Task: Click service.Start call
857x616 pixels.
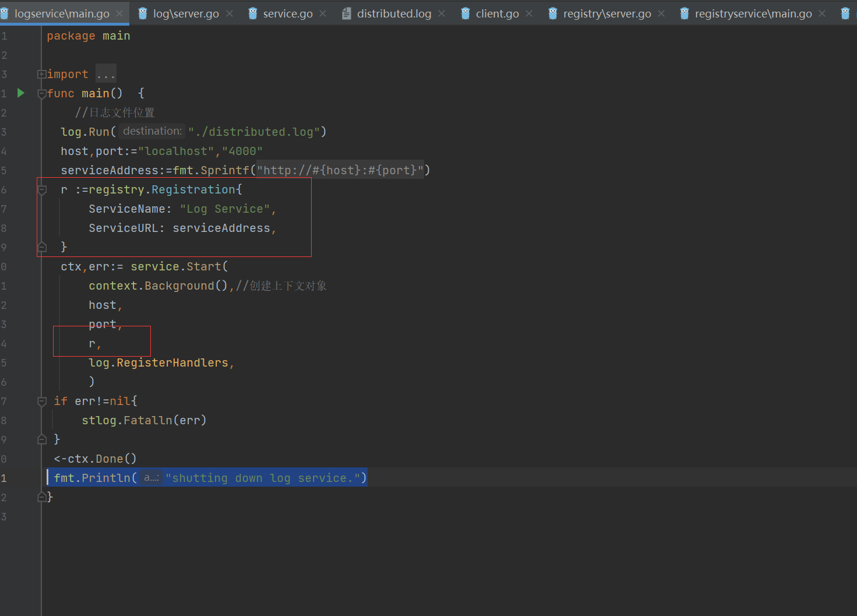Action: (176, 266)
